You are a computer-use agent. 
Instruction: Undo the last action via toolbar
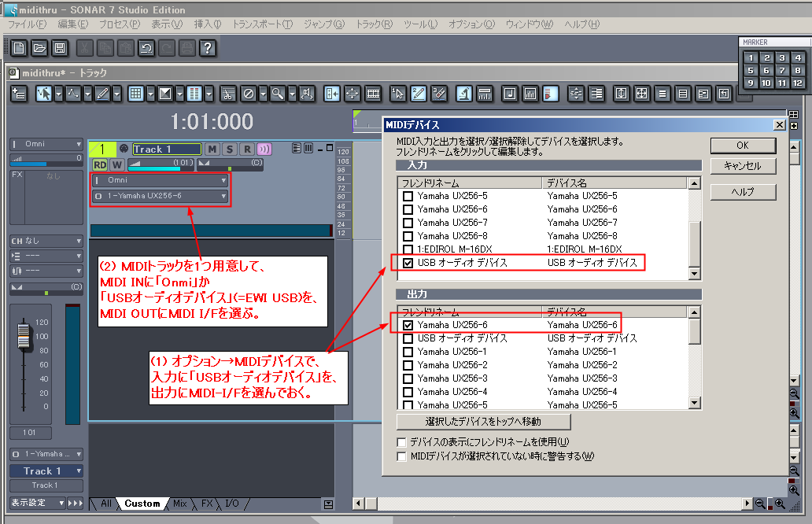(x=146, y=48)
